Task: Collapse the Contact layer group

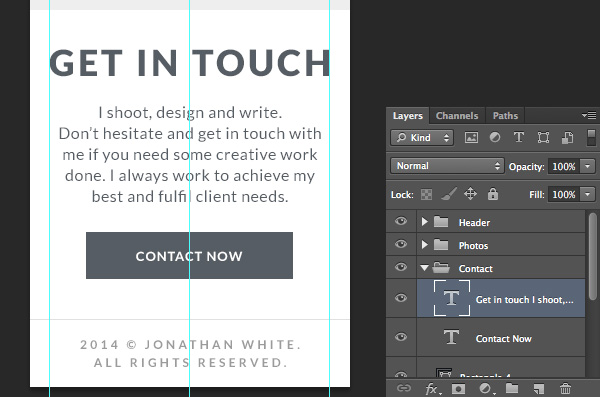Action: 424,268
